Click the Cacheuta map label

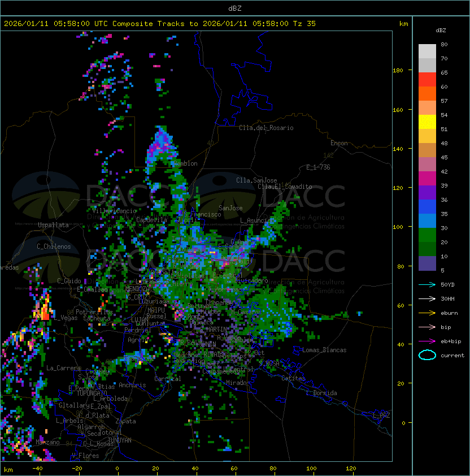click(x=97, y=318)
